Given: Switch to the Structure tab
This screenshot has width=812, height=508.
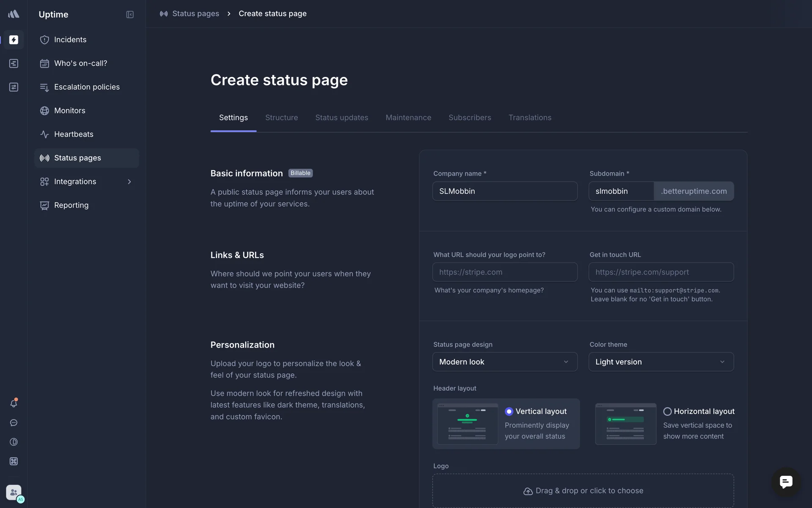Looking at the screenshot, I should point(281,118).
